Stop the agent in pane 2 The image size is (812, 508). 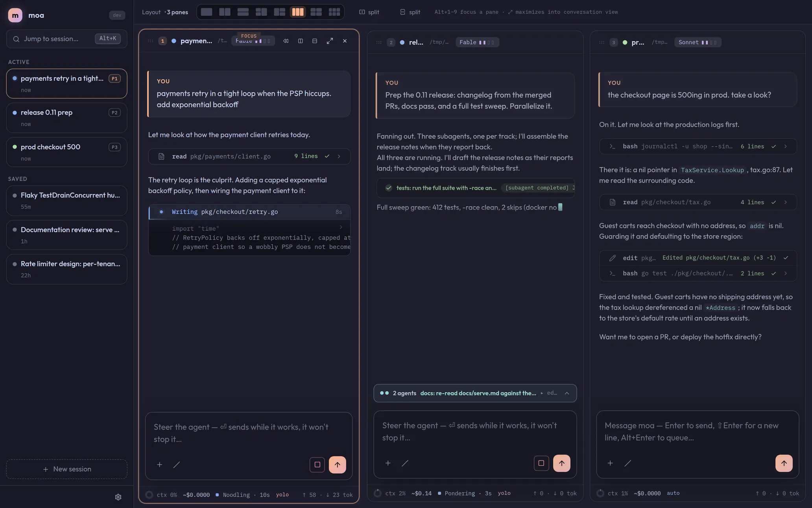pyautogui.click(x=541, y=463)
